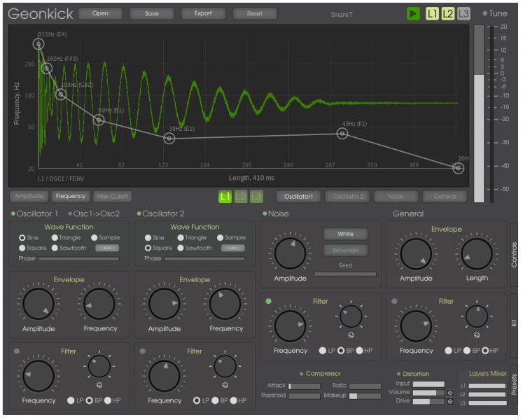Screen dimensions: 523x420
Task: Export the kick sound
Action: click(x=203, y=13)
